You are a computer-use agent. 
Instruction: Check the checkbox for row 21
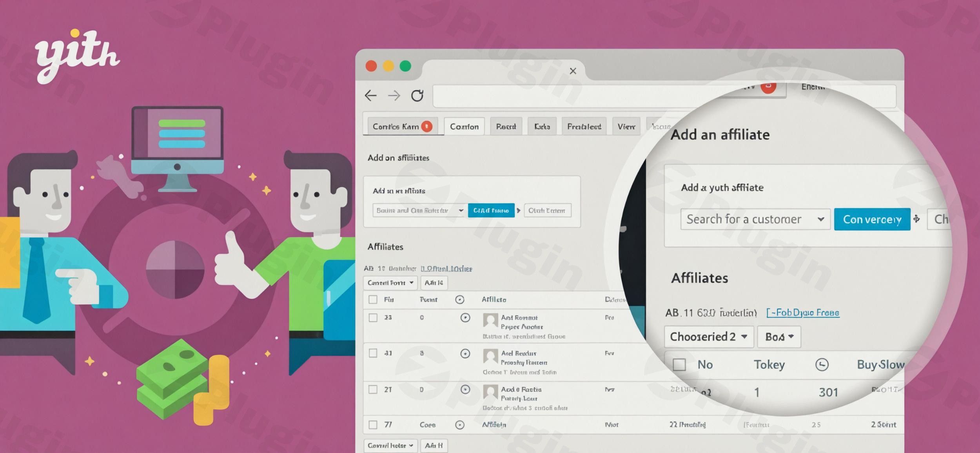coord(373,390)
